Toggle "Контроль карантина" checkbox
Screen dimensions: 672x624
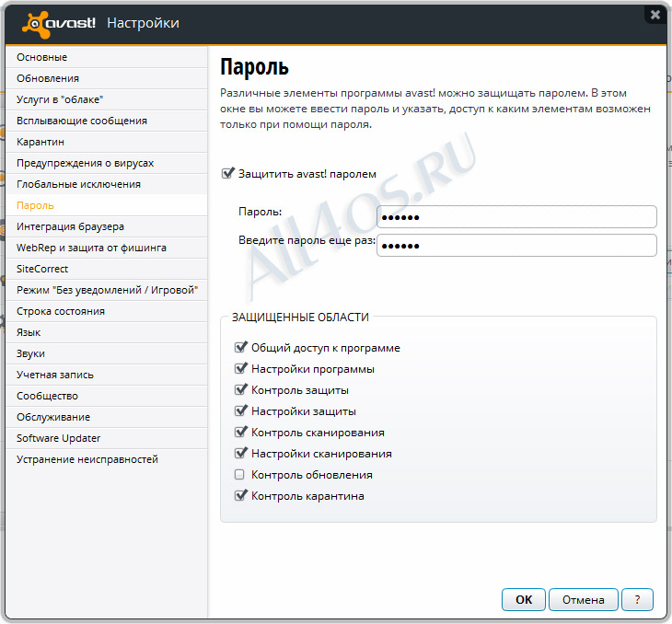[x=241, y=495]
